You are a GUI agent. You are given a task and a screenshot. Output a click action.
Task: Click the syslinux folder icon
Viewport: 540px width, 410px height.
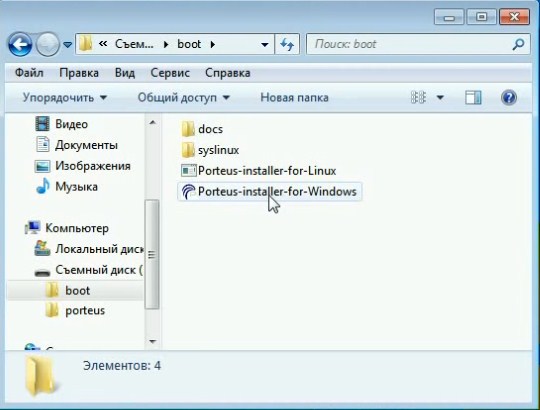point(188,150)
